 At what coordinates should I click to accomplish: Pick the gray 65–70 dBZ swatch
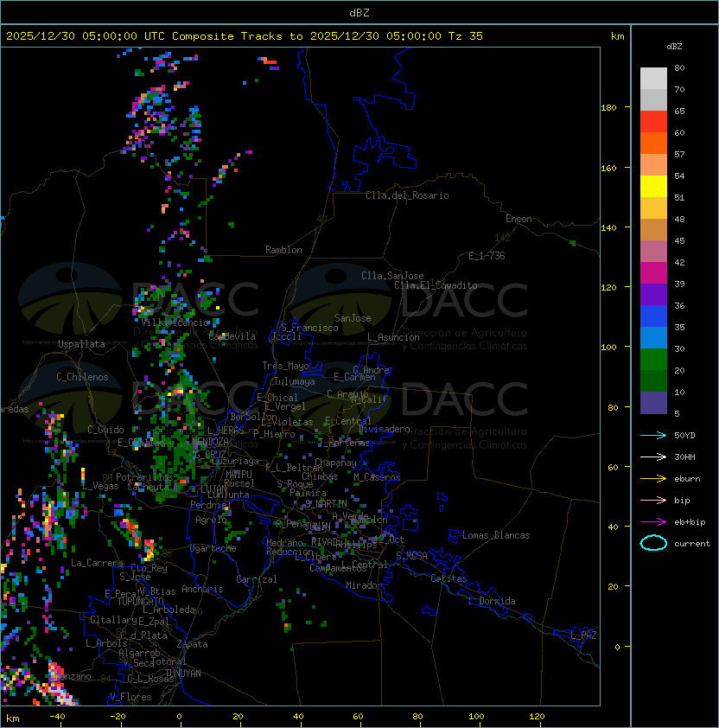(653, 99)
